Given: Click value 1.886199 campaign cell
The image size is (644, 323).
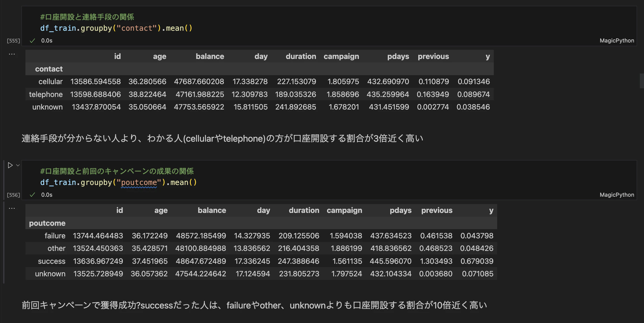Looking at the screenshot, I should click(x=346, y=248).
